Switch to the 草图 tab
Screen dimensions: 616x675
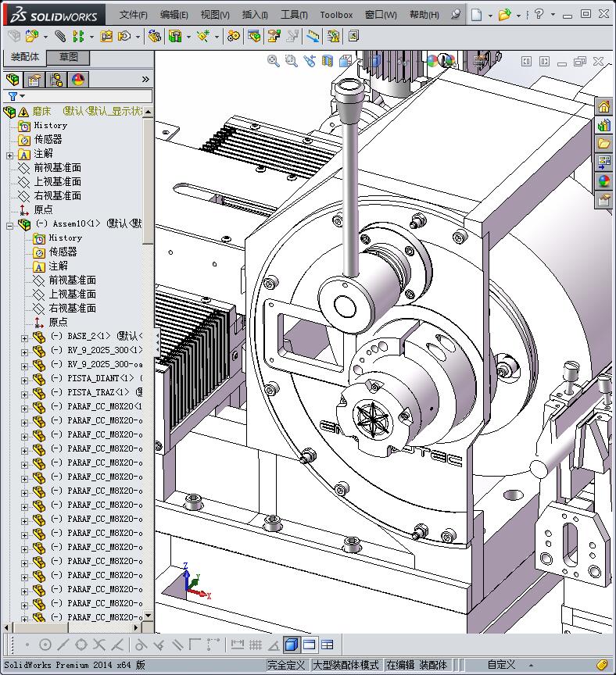(69, 57)
